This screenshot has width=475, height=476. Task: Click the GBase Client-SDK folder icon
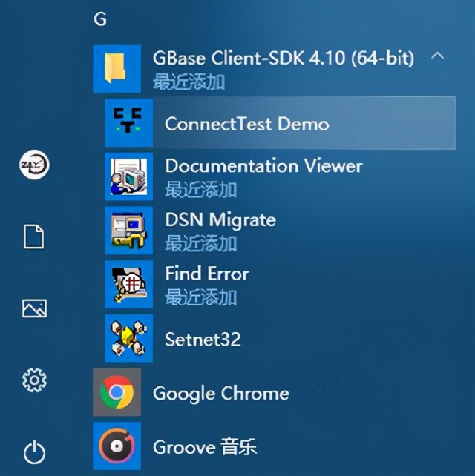coord(117,69)
